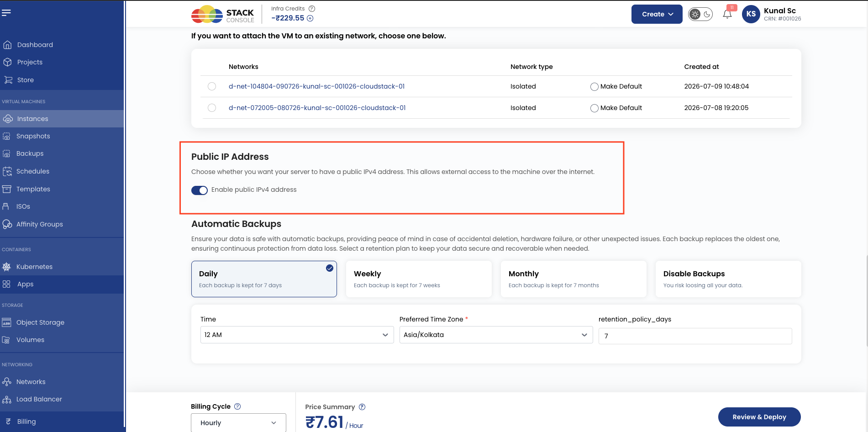Viewport: 868px width, 432px height.
Task: Toggle light/dark theme switch
Action: [700, 14]
